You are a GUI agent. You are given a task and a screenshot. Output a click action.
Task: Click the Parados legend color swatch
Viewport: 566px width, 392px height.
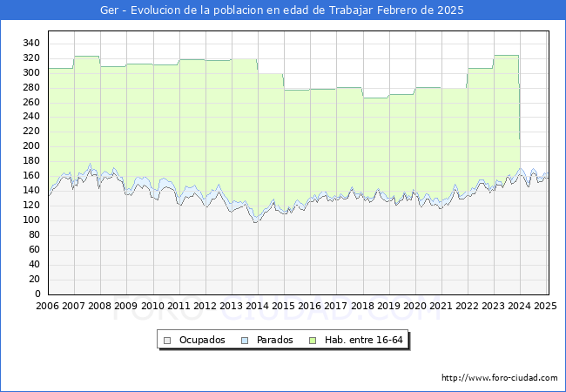pyautogui.click(x=245, y=341)
